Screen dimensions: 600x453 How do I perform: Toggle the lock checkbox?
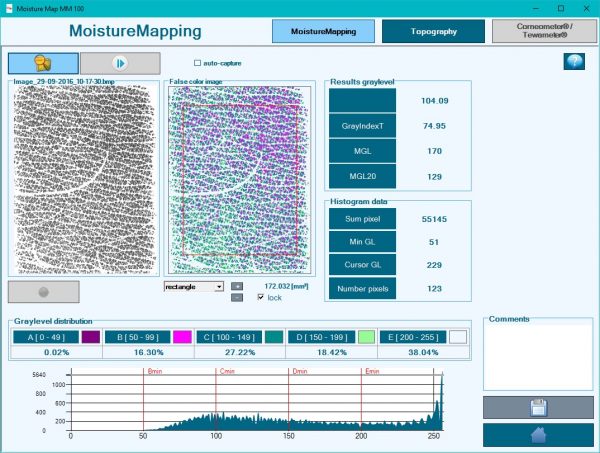(261, 297)
